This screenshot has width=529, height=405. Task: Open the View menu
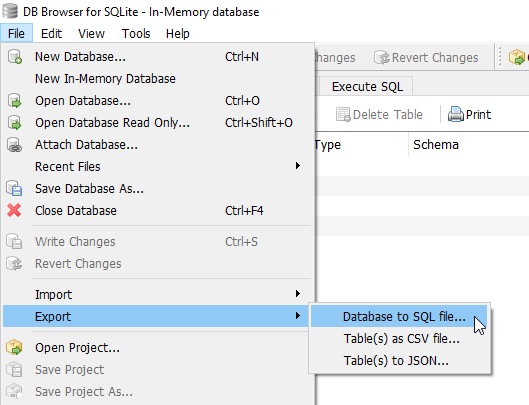(x=91, y=33)
